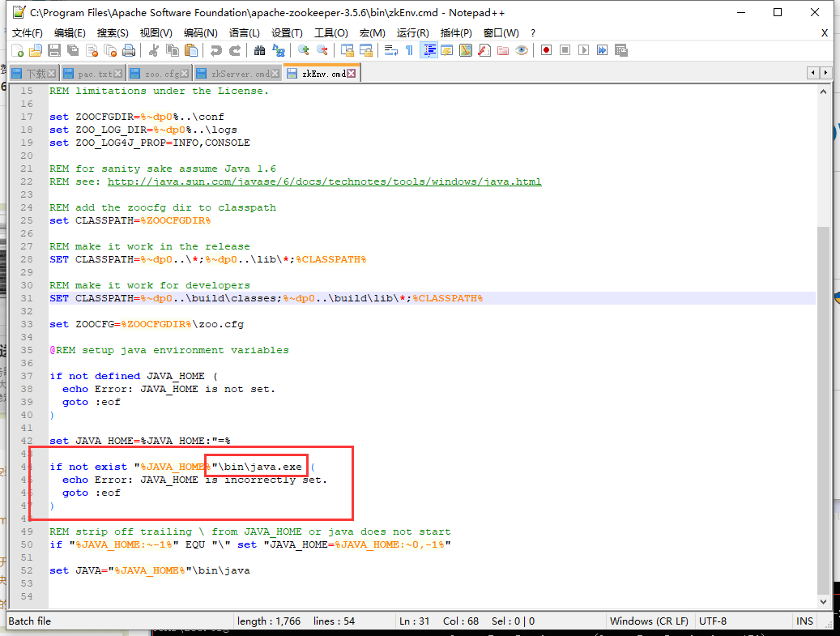Start macro recording with red dot icon
The image size is (840, 636).
tap(547, 50)
